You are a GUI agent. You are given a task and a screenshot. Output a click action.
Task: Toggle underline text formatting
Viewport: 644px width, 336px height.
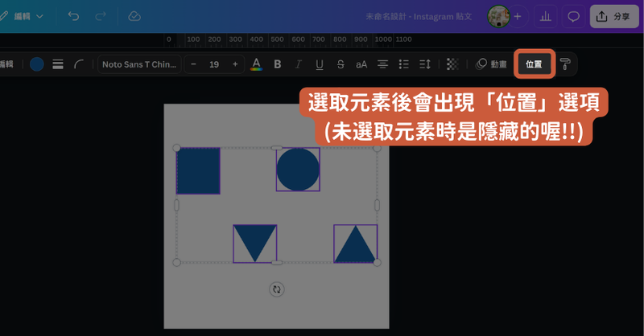320,64
